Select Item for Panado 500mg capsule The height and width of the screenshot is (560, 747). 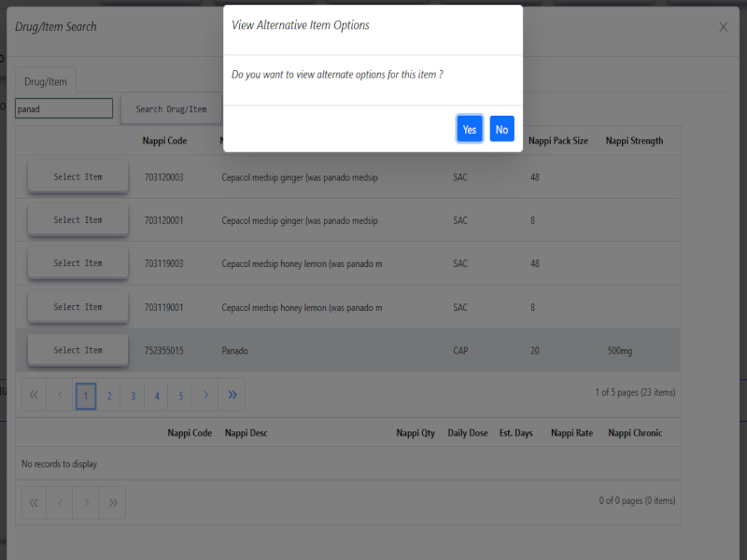(x=78, y=350)
